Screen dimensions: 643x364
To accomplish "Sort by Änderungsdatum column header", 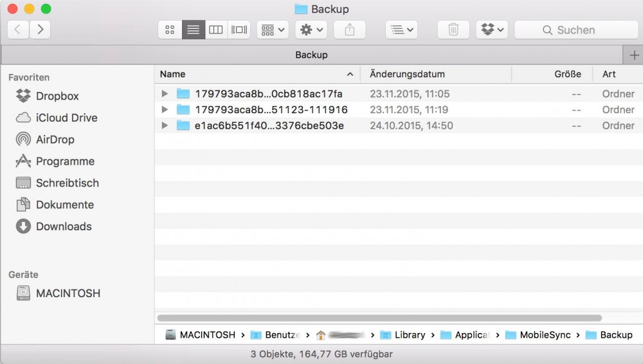I will pos(407,74).
